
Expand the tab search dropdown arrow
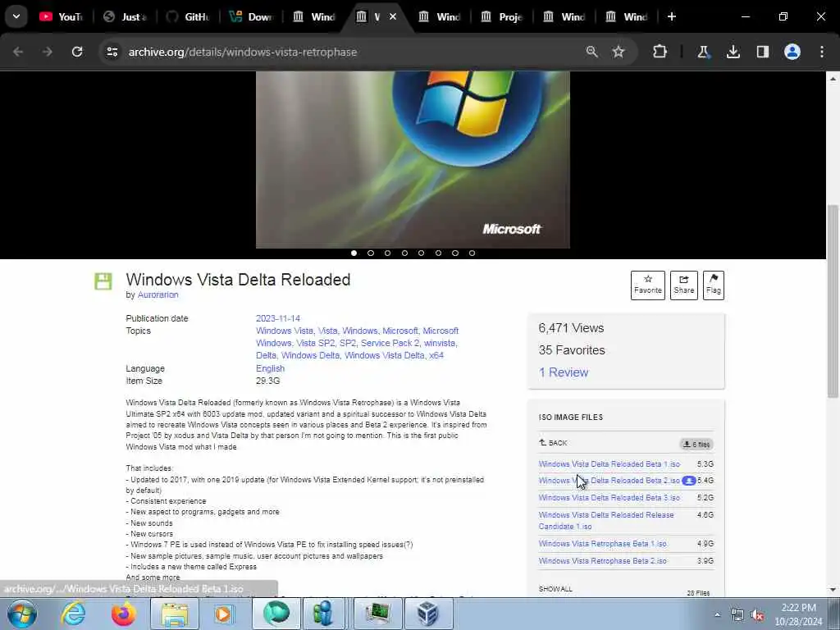16,16
